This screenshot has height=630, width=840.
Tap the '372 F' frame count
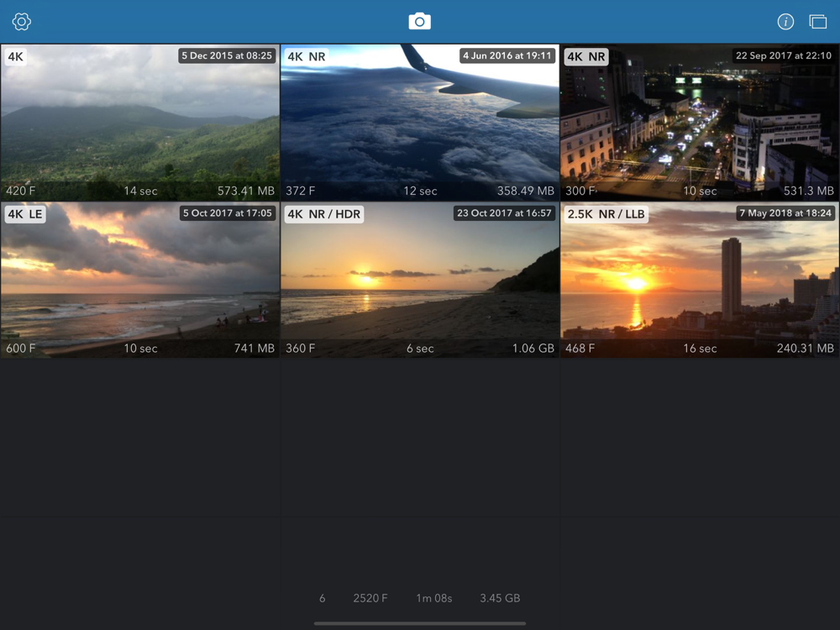click(x=300, y=191)
